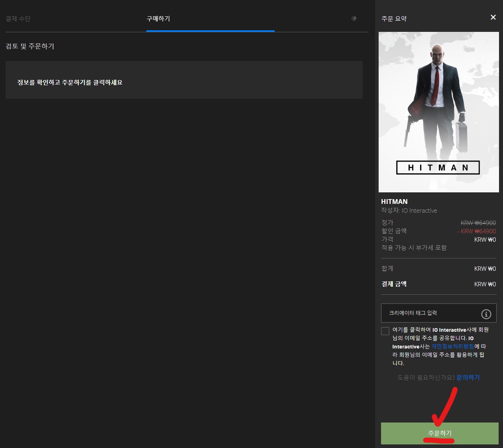Click the 크리에이터 태그 입력 input field
This screenshot has height=448, width=503.
(438, 313)
